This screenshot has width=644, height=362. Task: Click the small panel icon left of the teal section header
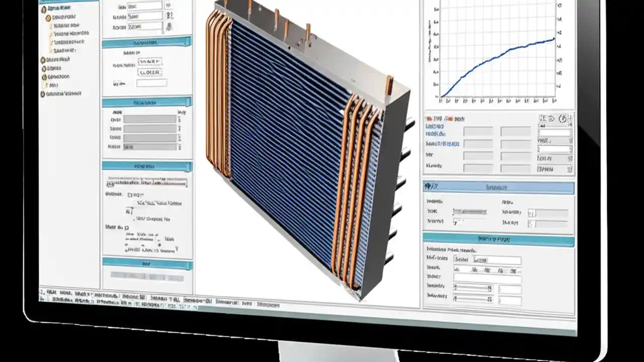429,187
